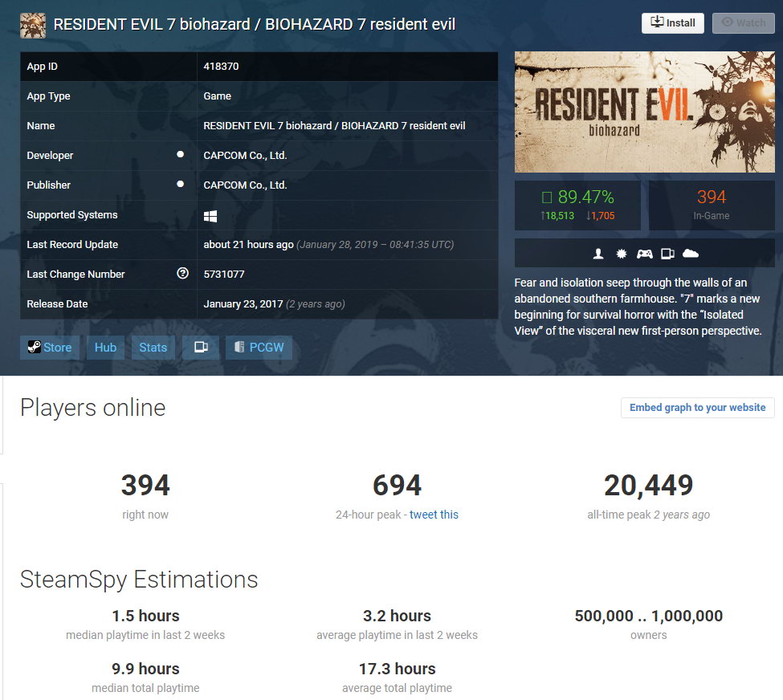Click the PCGW icon button
This screenshot has width=783, height=700.
[239, 347]
